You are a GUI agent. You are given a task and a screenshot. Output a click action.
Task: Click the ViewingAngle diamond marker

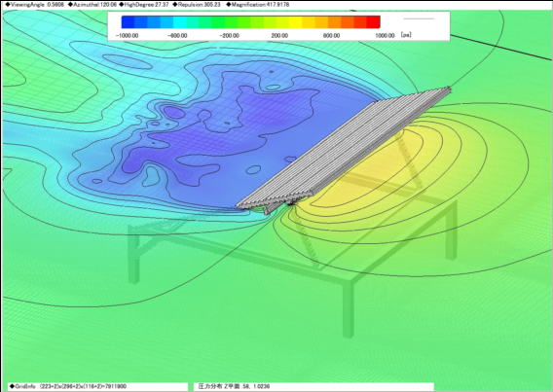8,5
